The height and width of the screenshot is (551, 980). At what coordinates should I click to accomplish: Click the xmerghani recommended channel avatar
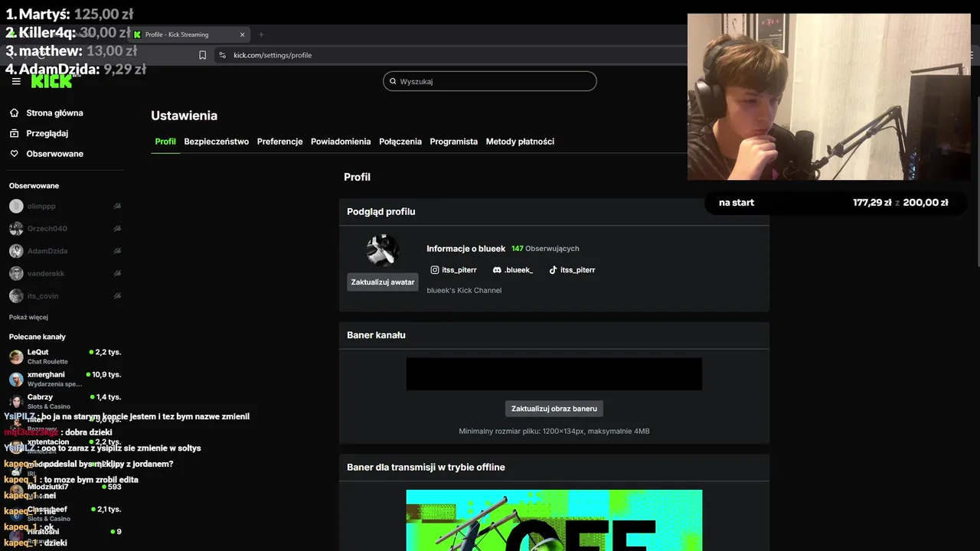(16, 380)
